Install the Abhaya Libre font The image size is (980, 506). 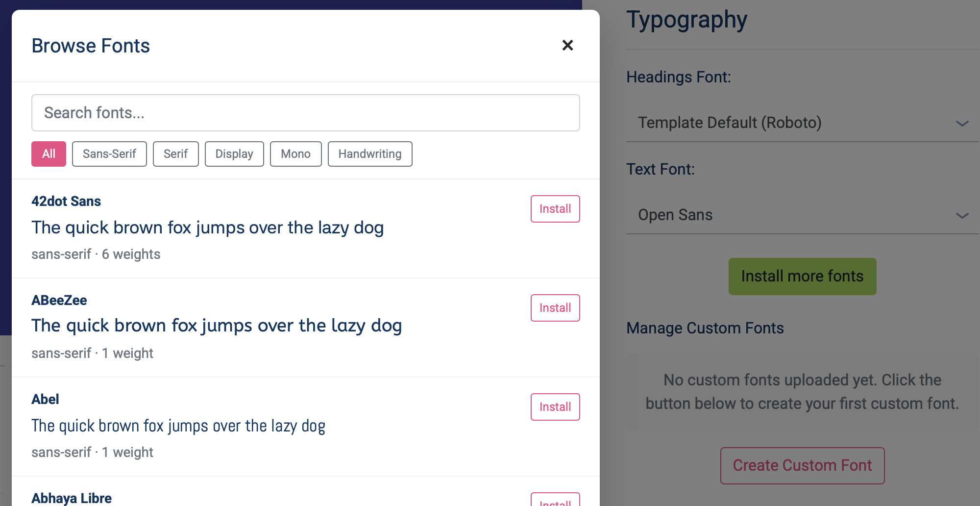[x=555, y=501]
